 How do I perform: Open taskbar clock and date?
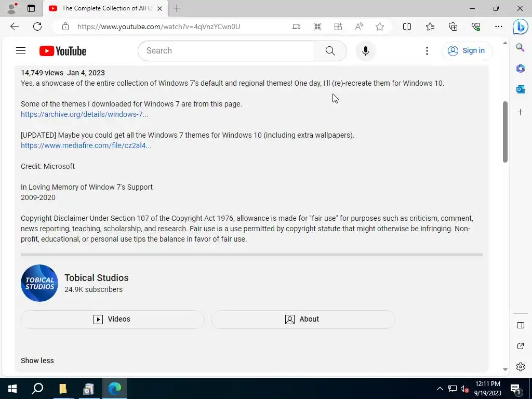click(487, 389)
